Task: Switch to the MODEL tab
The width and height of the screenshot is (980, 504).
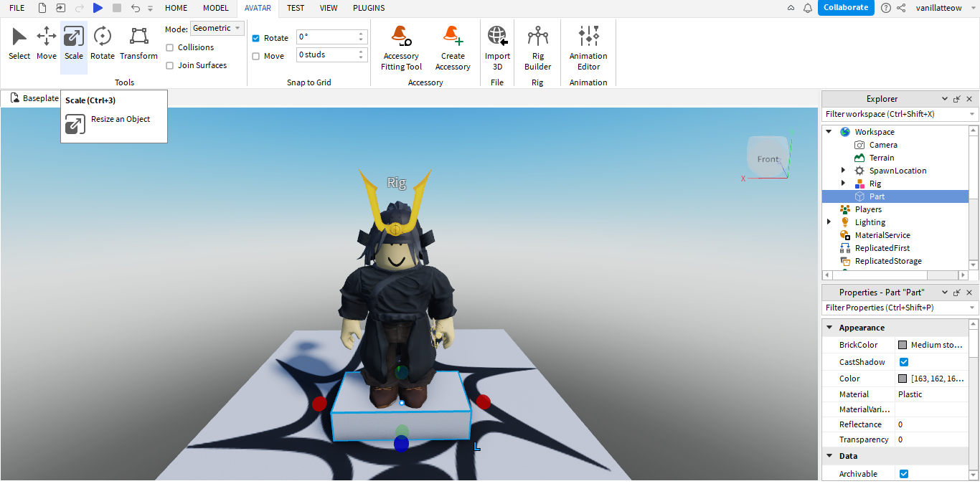Action: [215, 8]
